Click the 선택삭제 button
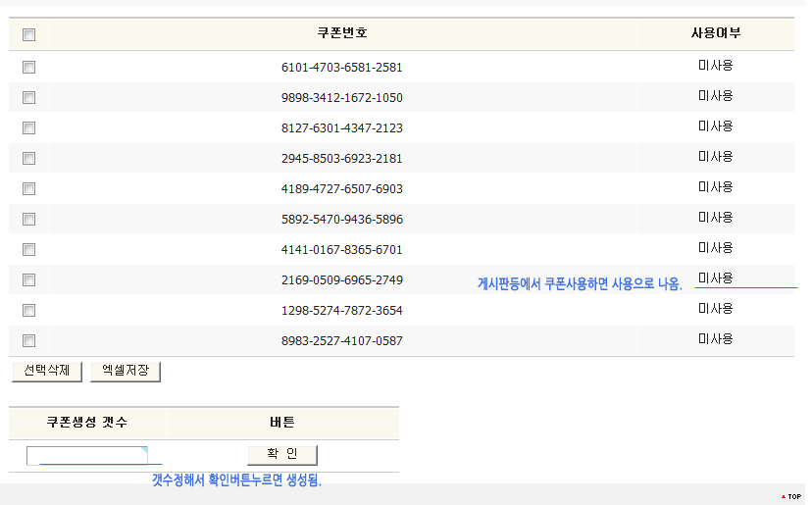The height and width of the screenshot is (505, 812). [46, 371]
